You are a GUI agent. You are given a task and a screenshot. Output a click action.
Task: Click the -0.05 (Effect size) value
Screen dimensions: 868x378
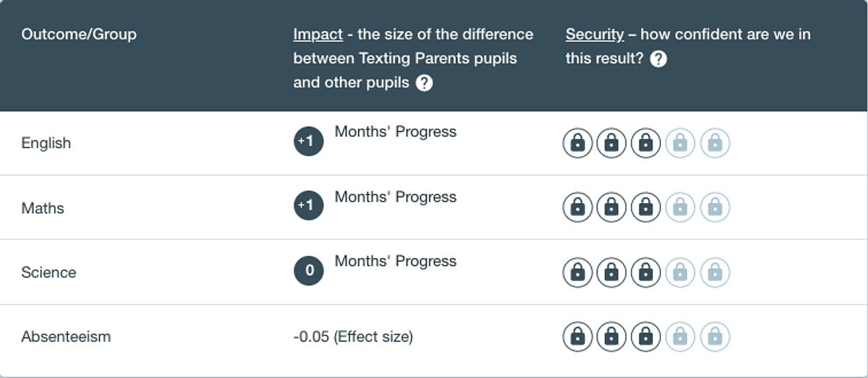pyautogui.click(x=352, y=336)
